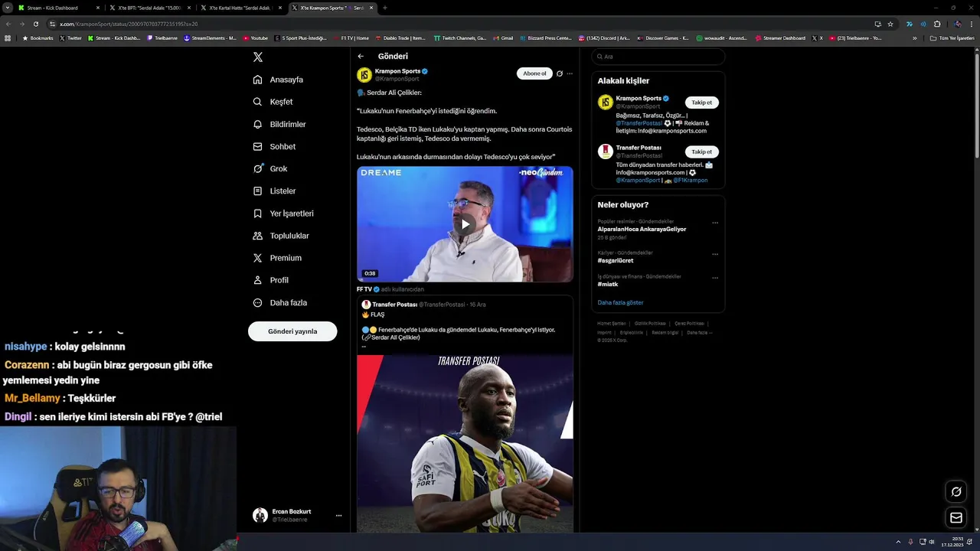This screenshot has height=551, width=980.
Task: Open the Gmail bookmark
Action: click(503, 38)
